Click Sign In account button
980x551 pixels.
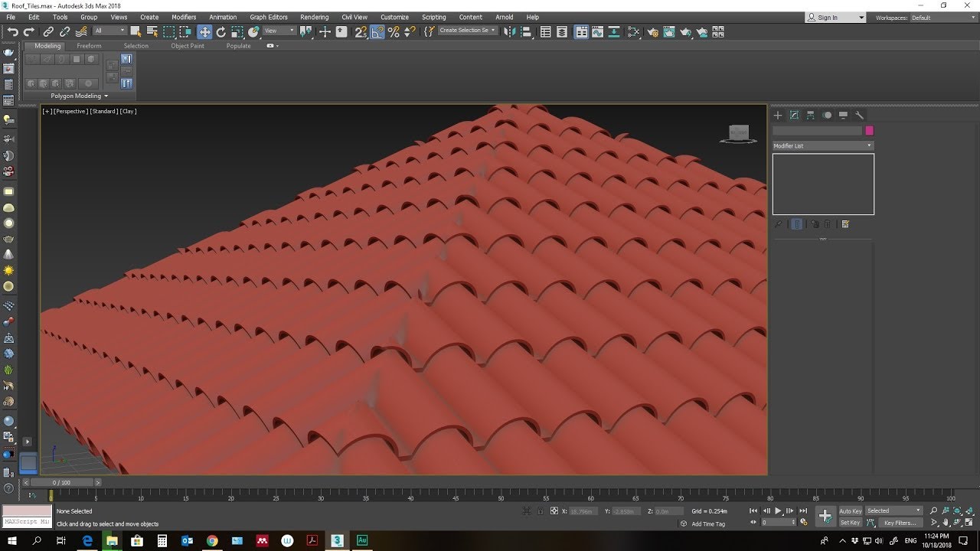coord(835,18)
